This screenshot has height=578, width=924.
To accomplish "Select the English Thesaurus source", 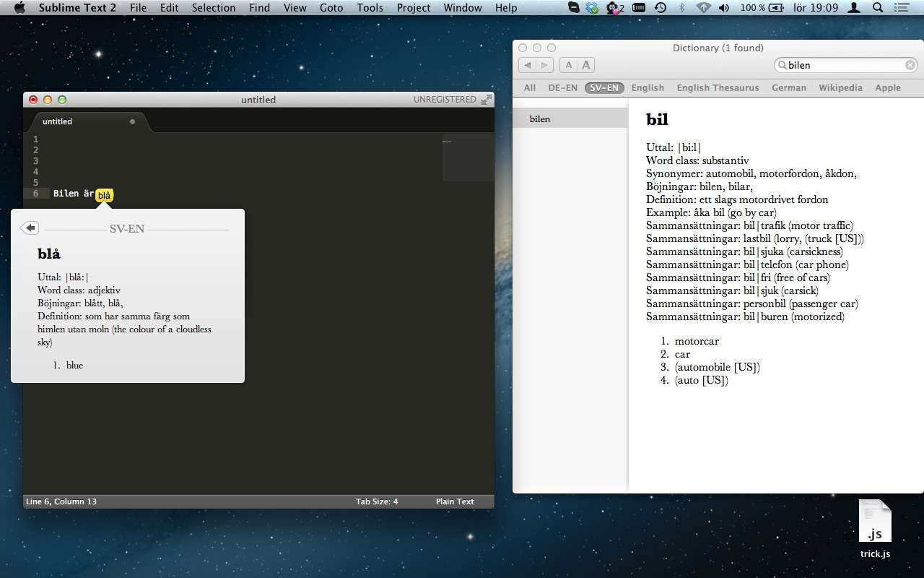I will [x=718, y=87].
